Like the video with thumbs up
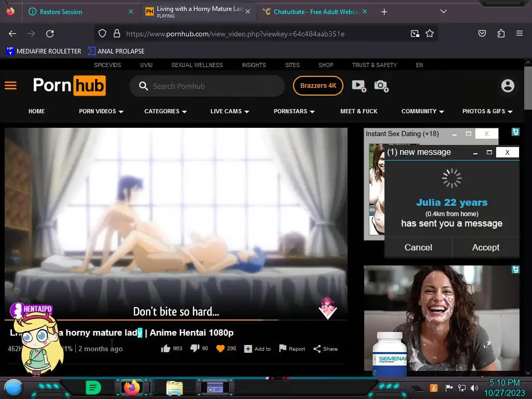This screenshot has height=399, width=532. coord(166,349)
